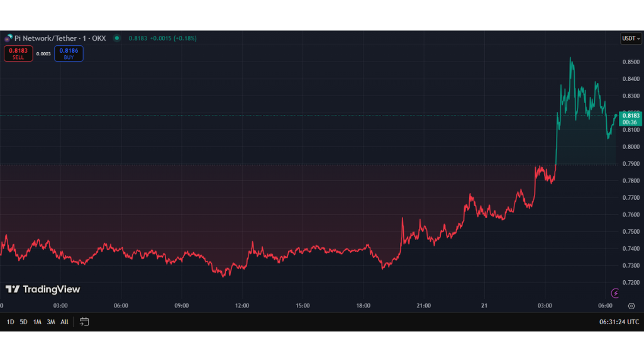The width and height of the screenshot is (644, 362).
Task: Click the 18:00 time axis label
Action: point(363,306)
